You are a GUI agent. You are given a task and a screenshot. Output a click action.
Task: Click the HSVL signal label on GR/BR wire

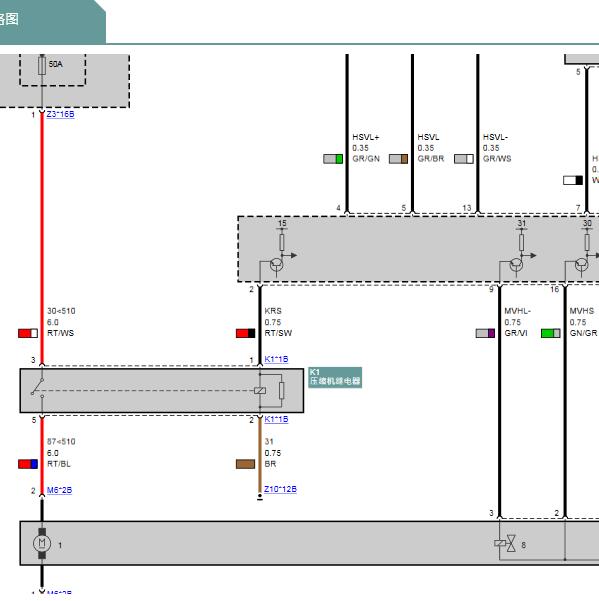pyautogui.click(x=428, y=137)
